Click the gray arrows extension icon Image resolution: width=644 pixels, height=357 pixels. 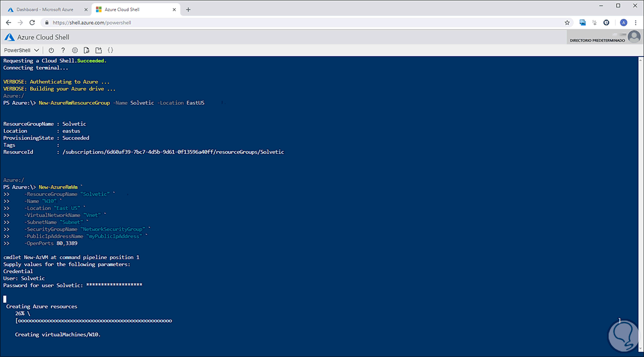tap(594, 23)
